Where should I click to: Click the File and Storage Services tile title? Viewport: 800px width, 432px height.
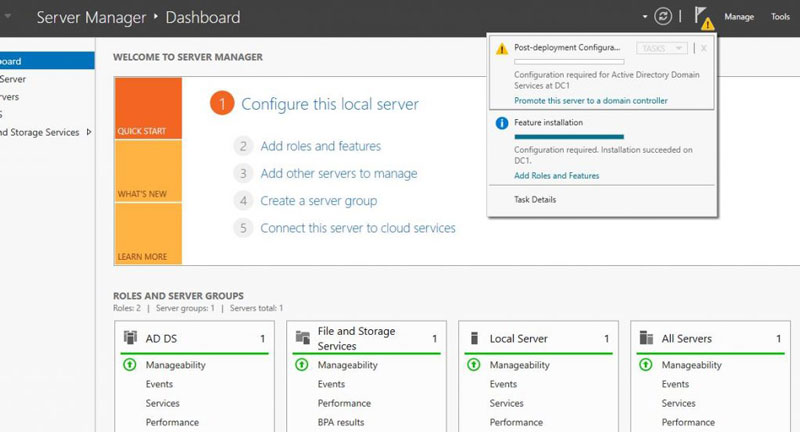pos(356,338)
